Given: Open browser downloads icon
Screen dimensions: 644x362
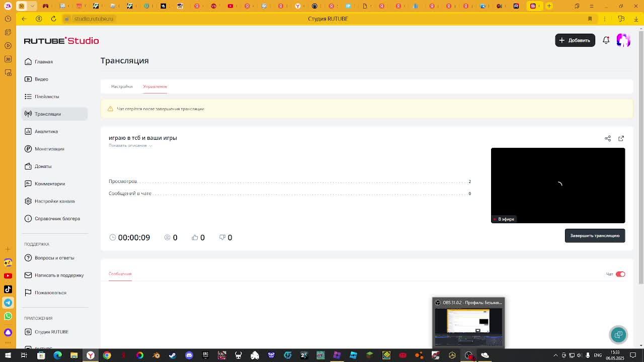Looking at the screenshot, I should point(636,19).
